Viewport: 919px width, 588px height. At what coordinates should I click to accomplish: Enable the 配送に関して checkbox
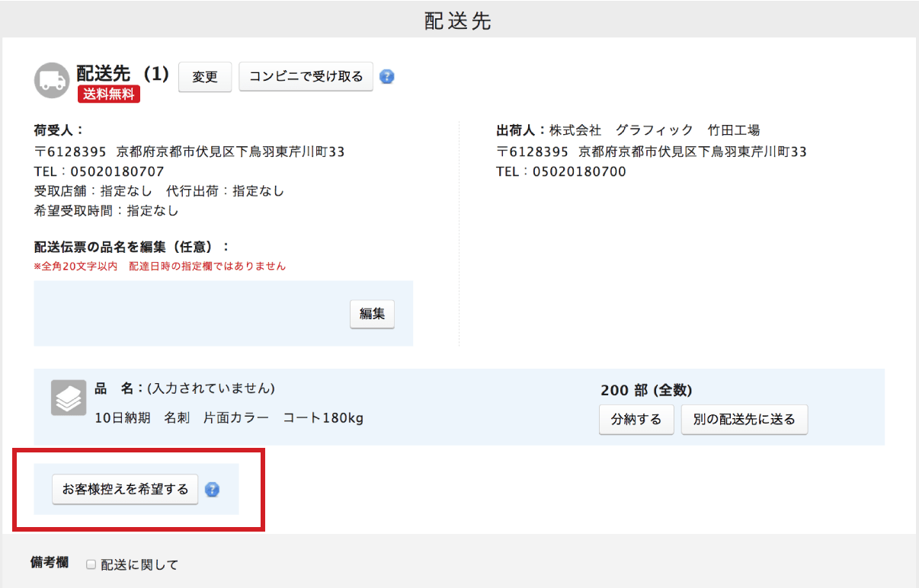[91, 564]
